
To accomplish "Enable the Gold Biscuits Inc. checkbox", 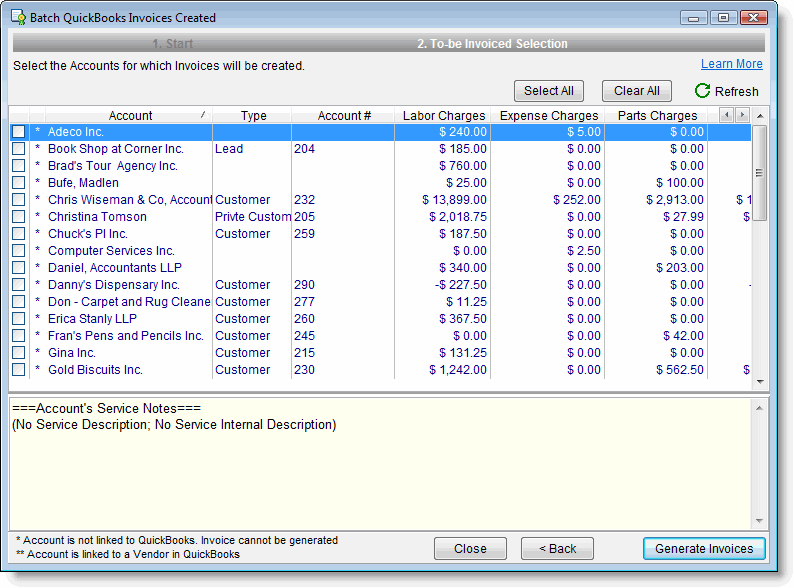I will [19, 370].
